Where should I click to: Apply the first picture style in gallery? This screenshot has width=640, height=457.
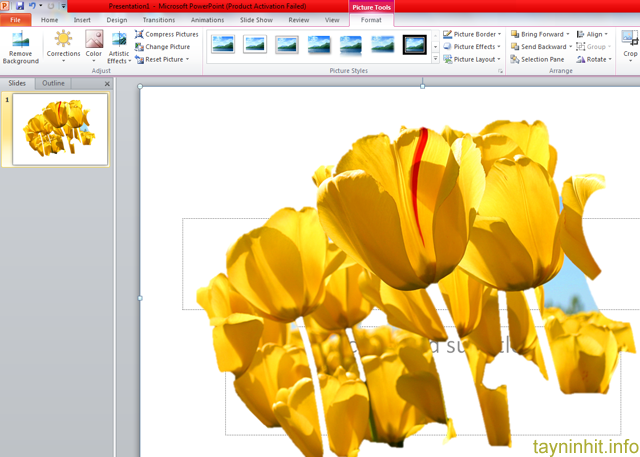coord(223,44)
